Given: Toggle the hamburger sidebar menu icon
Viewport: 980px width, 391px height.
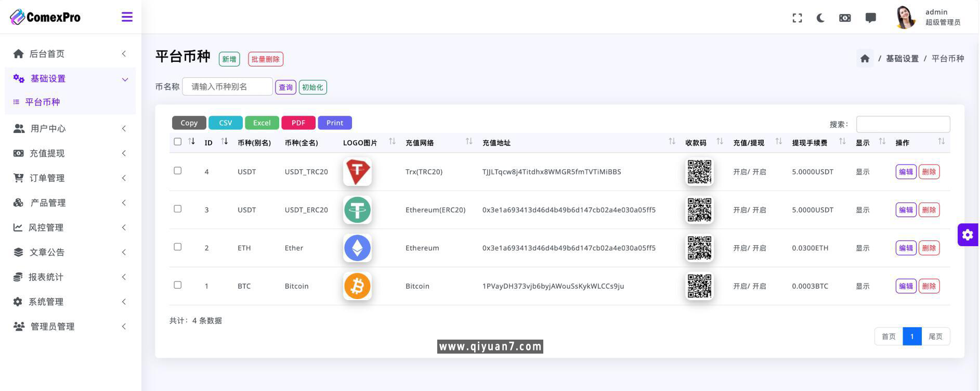Looking at the screenshot, I should [x=127, y=17].
